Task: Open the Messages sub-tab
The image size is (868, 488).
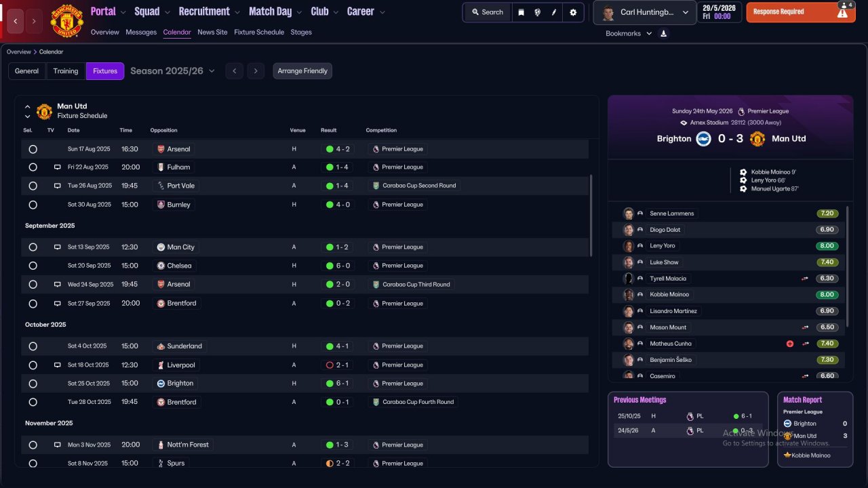Action: click(141, 32)
